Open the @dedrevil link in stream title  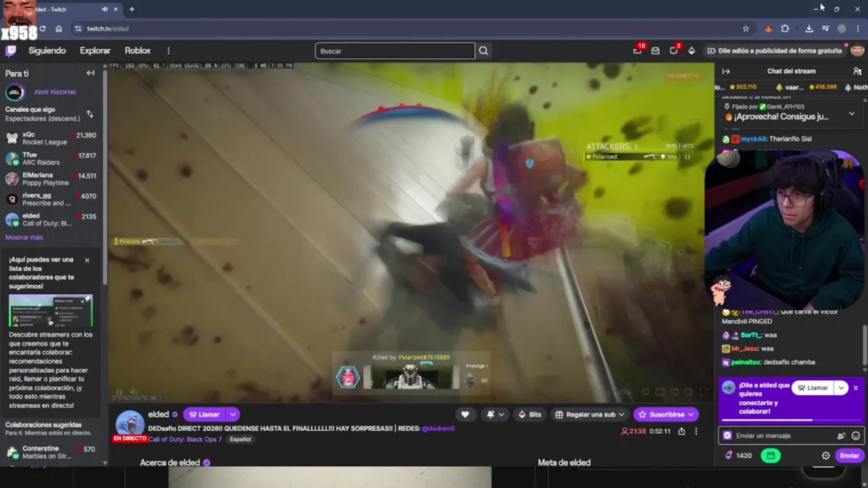(438, 428)
